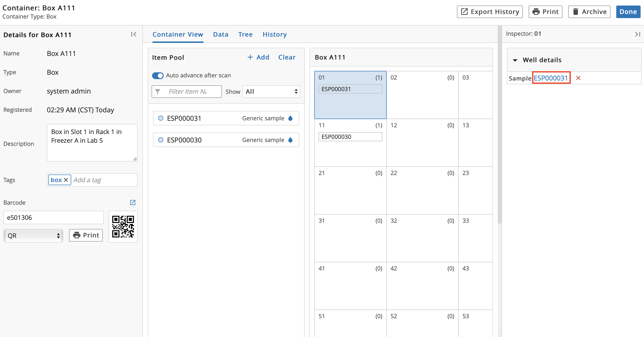Archive the container
Image resolution: width=644 pixels, height=337 pixels.
point(589,12)
